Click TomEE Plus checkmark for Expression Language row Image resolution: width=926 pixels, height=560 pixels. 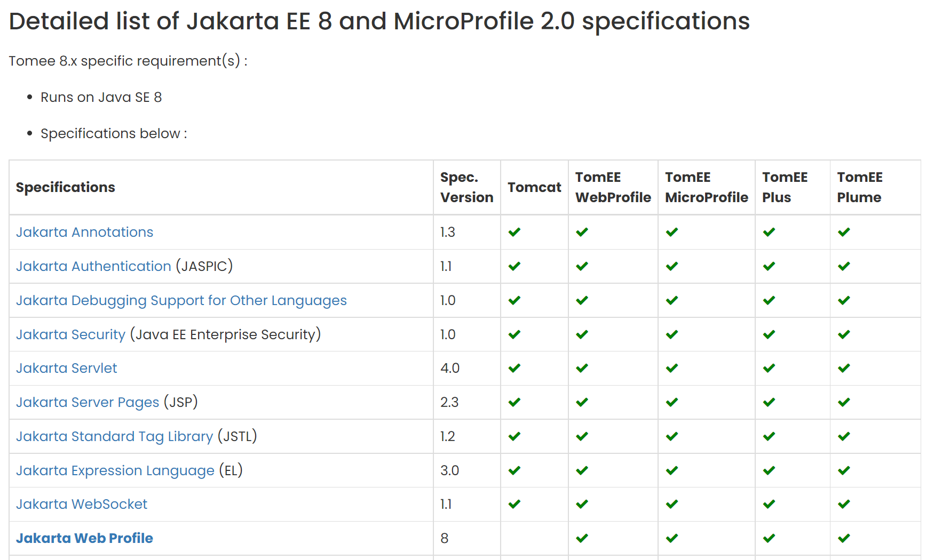point(769,470)
